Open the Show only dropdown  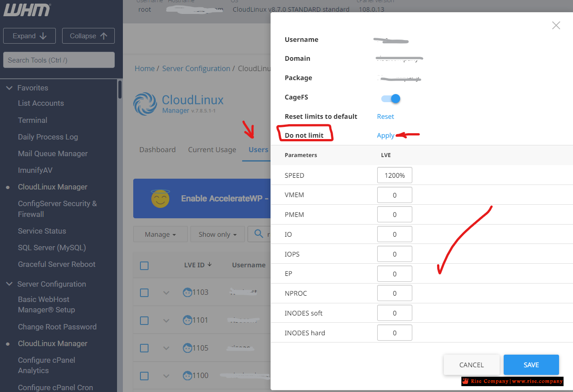[x=217, y=234]
